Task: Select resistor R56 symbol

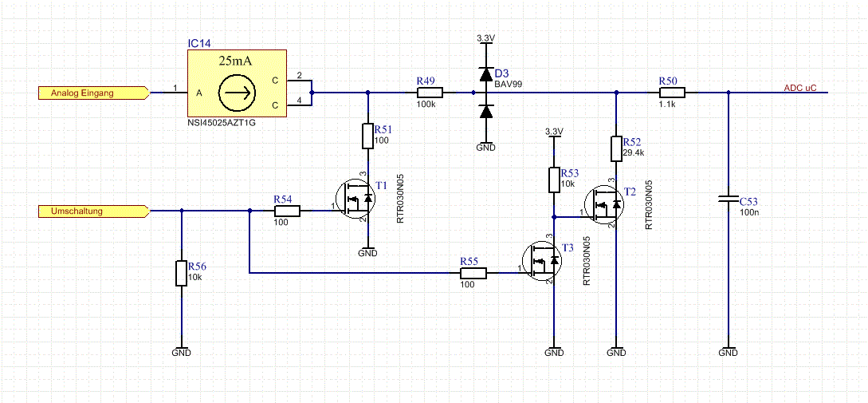Action: point(181,273)
